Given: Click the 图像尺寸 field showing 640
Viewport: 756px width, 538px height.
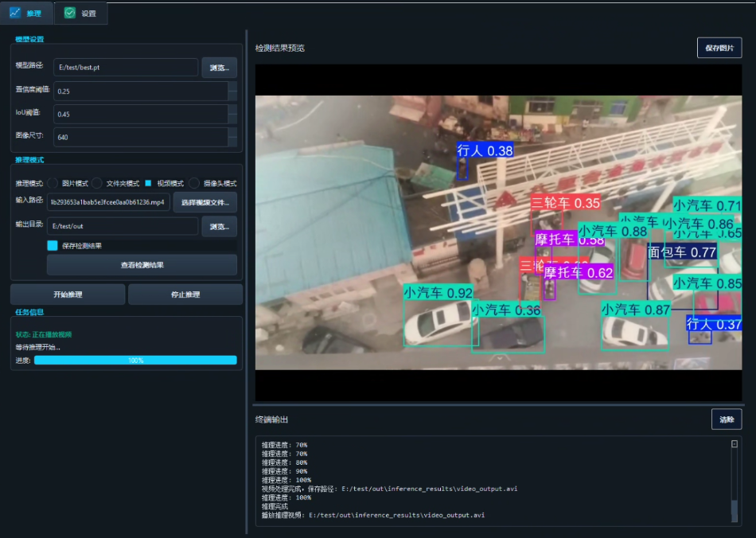Looking at the screenshot, I should 140,137.
